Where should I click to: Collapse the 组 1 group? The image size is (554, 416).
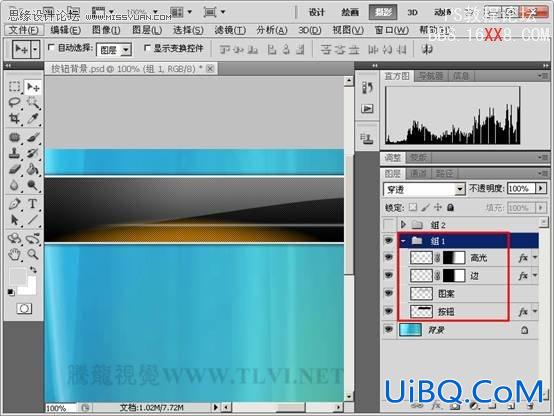(x=403, y=241)
